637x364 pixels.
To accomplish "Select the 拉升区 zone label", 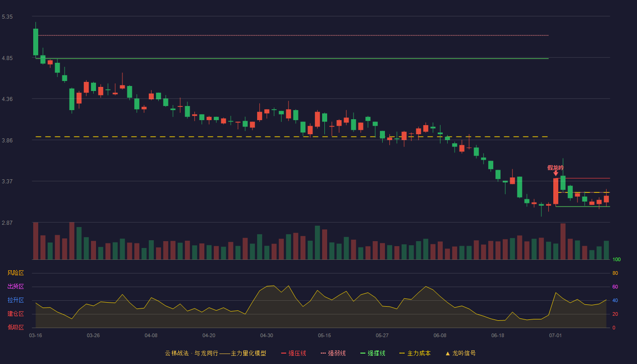I will coord(15,300).
